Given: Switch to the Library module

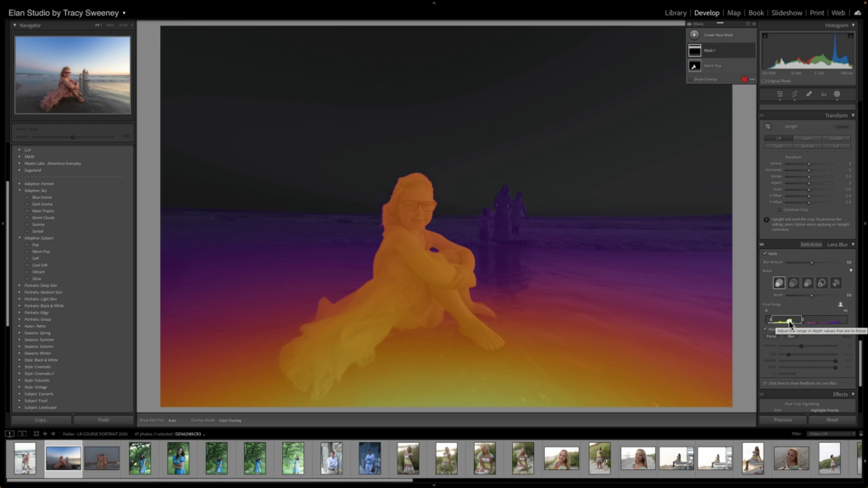Looking at the screenshot, I should tap(676, 13).
